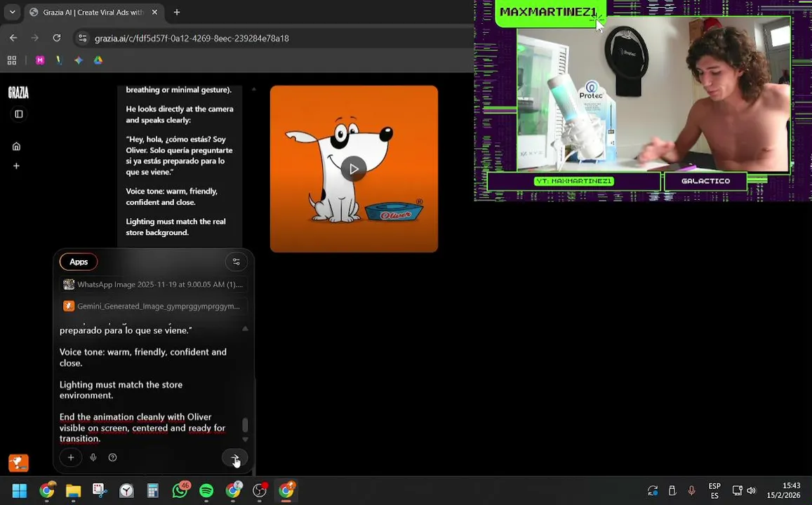
Task: Send the prompt with the arrow button
Action: (234, 458)
